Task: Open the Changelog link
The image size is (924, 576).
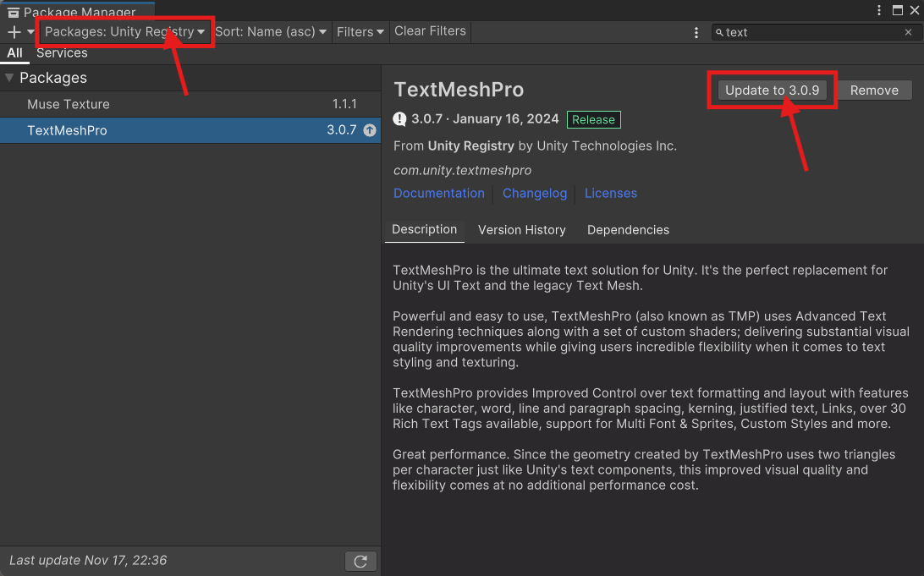Action: pos(535,193)
